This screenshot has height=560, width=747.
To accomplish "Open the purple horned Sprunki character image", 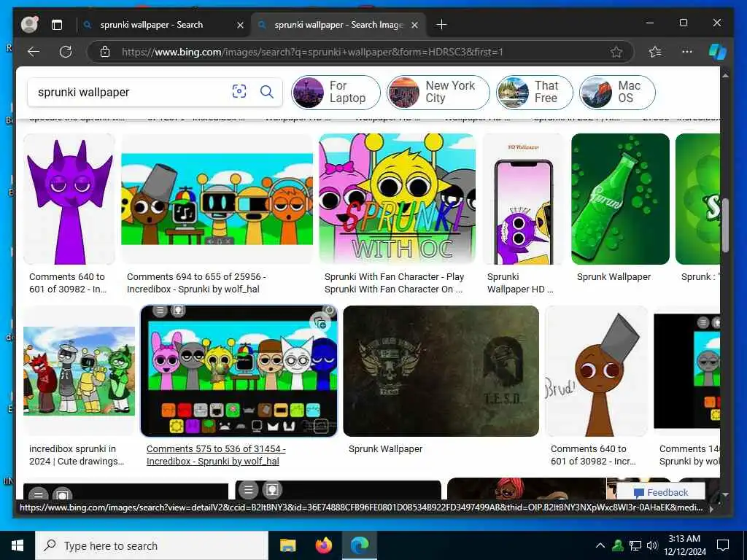I will tap(69, 199).
